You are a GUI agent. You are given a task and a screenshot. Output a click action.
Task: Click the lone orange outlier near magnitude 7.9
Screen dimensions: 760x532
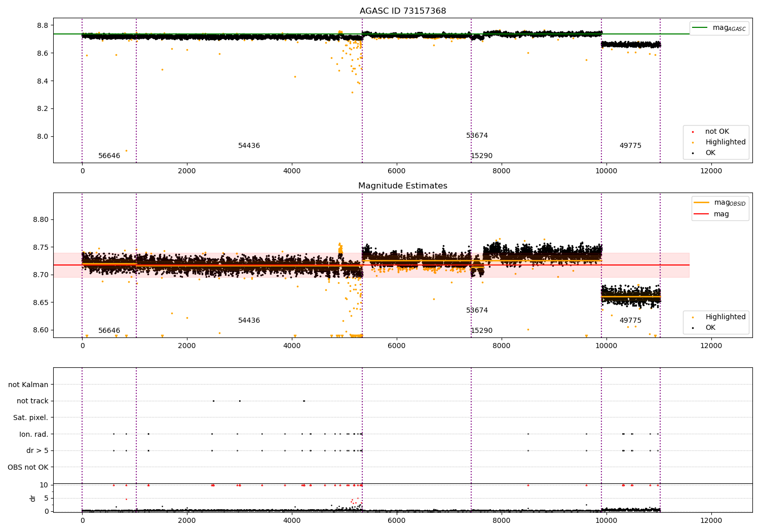tap(126, 150)
